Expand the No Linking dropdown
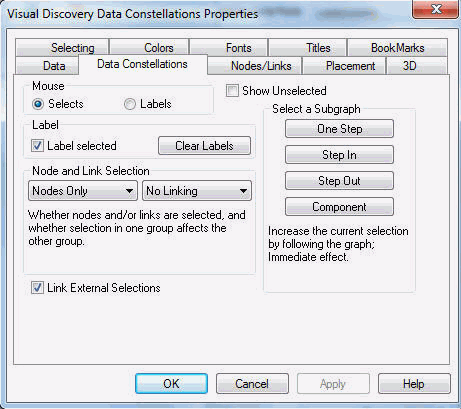Screen dimensions: 461x409 197,191
